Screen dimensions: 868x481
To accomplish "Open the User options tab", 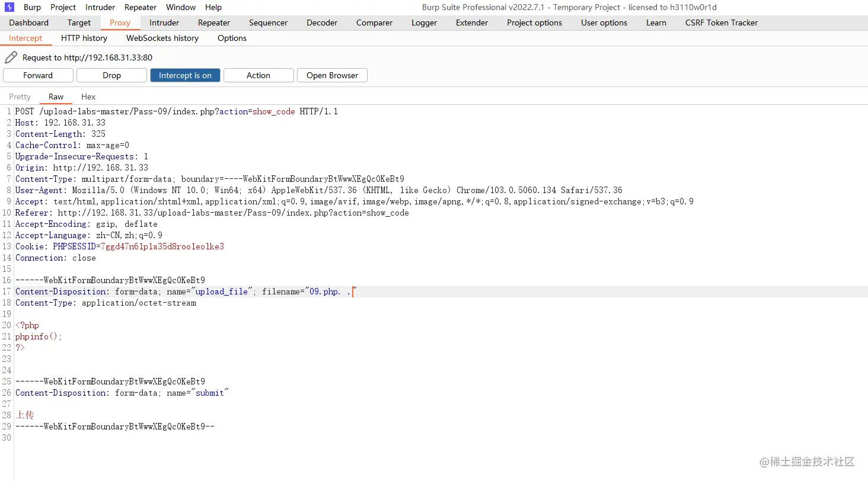I will tap(604, 23).
